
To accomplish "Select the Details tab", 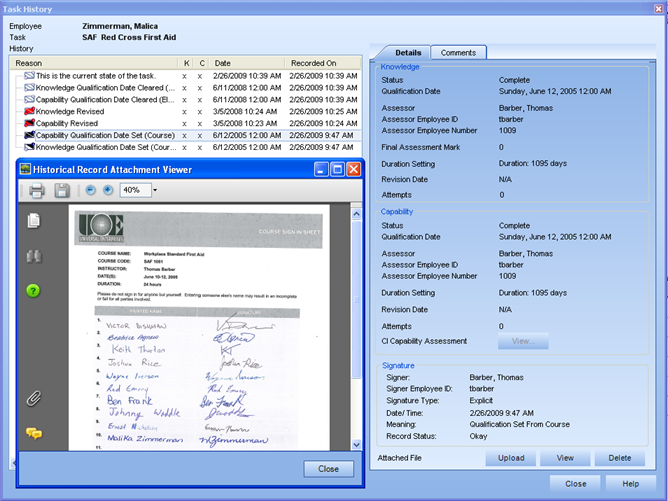I will pos(408,52).
